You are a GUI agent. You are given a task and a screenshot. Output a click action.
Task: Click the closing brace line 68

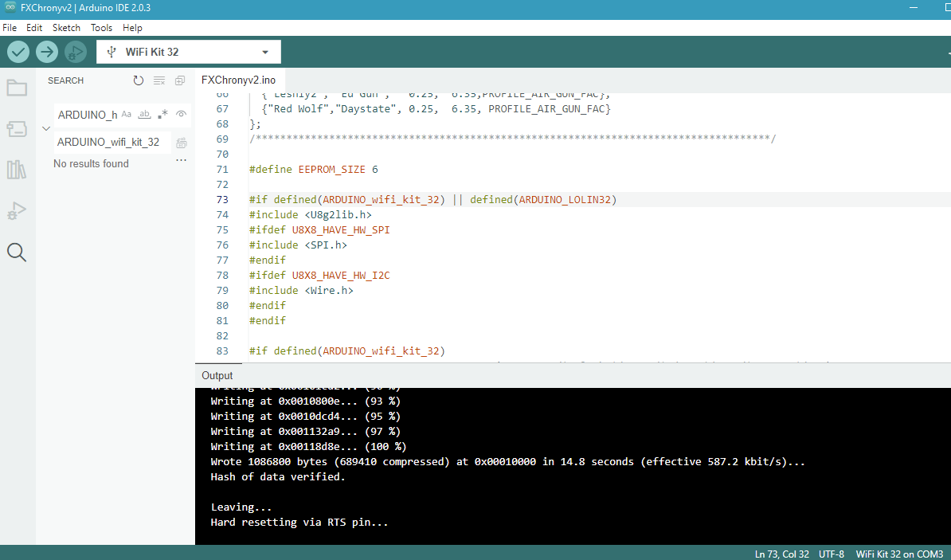pos(256,123)
